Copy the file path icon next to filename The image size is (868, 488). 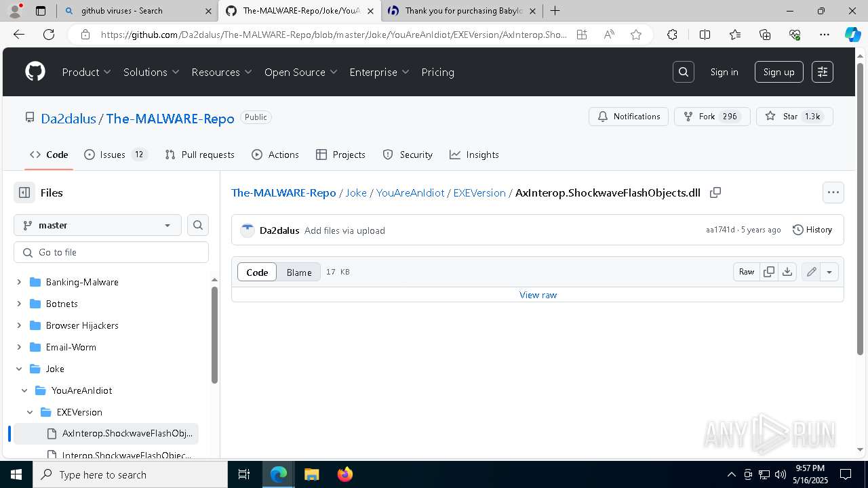715,192
